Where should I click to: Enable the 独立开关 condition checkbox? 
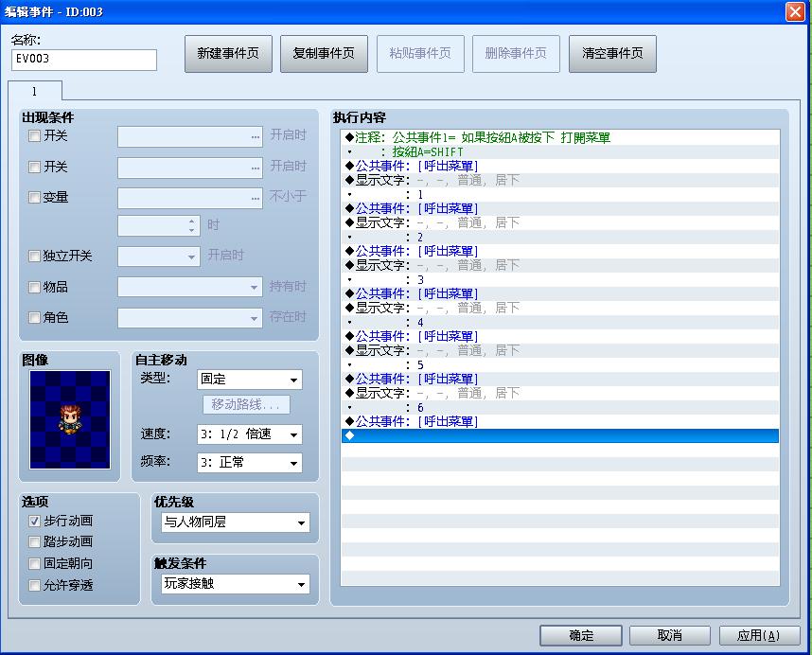point(34,256)
